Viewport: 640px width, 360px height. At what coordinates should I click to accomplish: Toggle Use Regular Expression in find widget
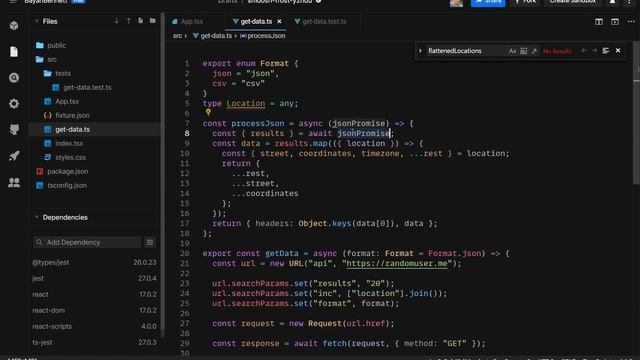(x=534, y=51)
